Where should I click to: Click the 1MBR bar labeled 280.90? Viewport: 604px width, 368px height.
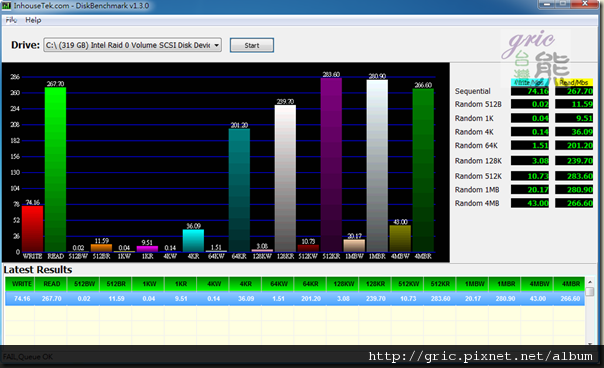(377, 166)
